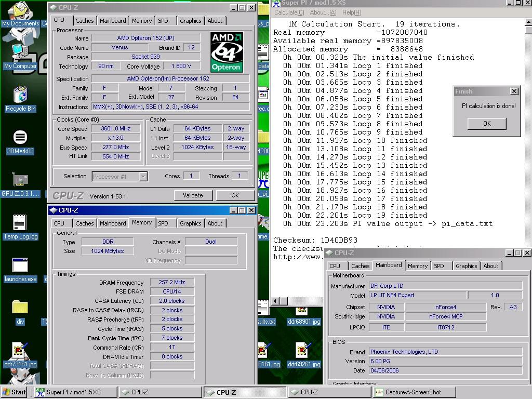Open About menu in Super PI
This screenshot has height=399, width=532.
point(323,12)
